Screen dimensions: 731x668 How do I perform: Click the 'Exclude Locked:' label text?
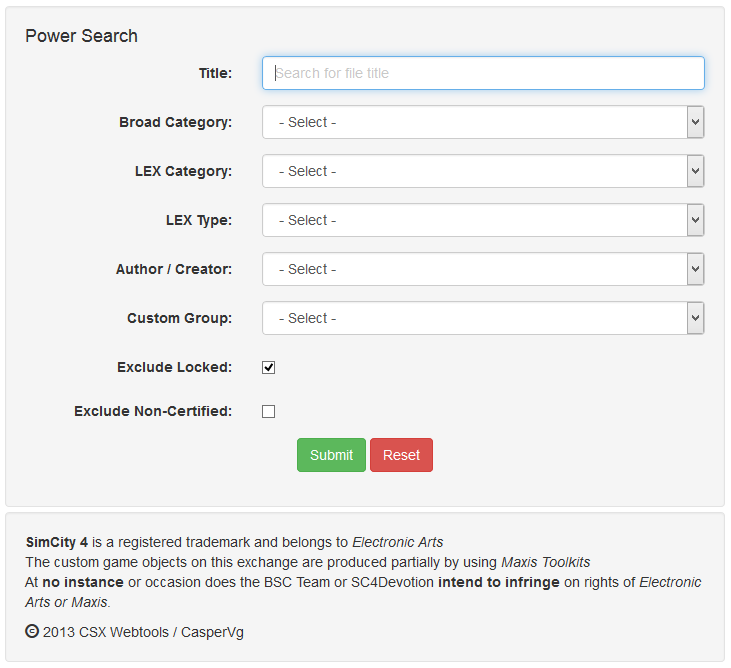point(174,367)
